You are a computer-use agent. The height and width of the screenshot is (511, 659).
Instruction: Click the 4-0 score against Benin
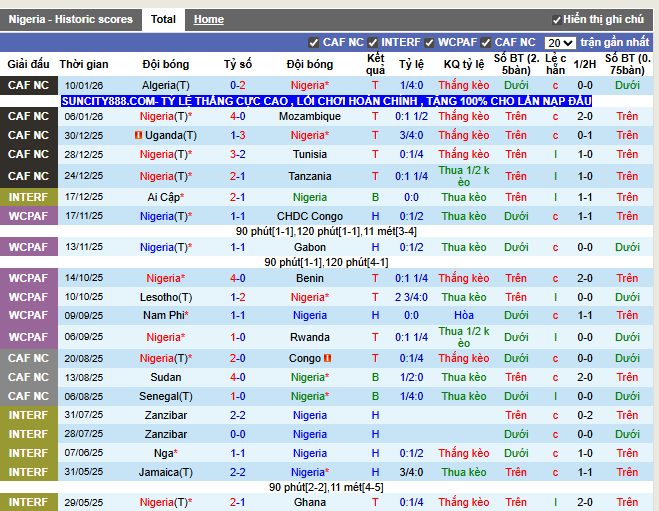click(x=237, y=278)
